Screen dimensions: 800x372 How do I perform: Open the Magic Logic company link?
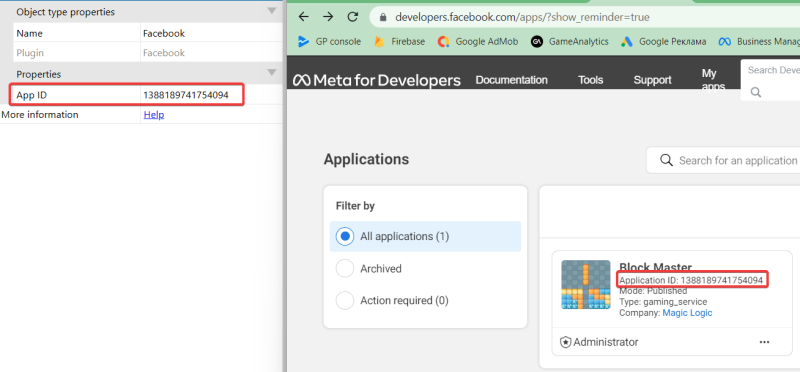[687, 313]
